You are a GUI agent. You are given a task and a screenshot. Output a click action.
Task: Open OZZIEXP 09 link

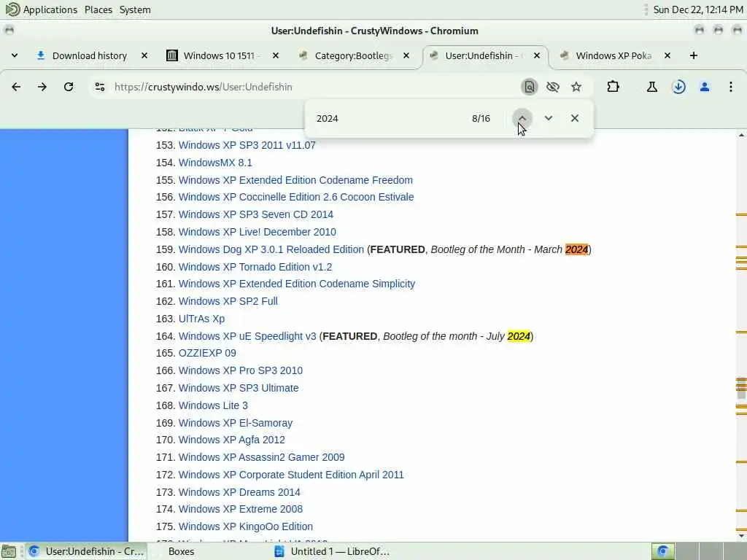(x=207, y=354)
